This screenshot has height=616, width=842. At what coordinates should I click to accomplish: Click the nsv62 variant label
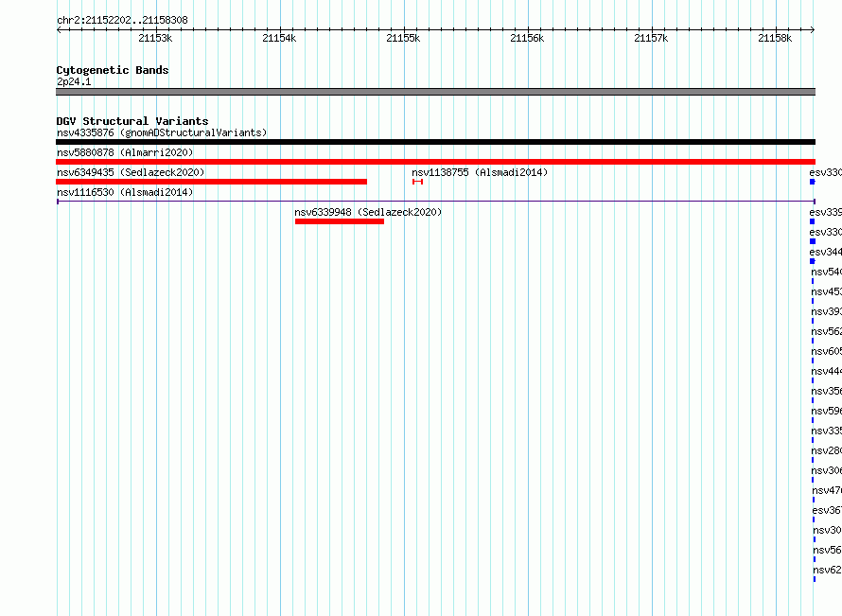[828, 570]
